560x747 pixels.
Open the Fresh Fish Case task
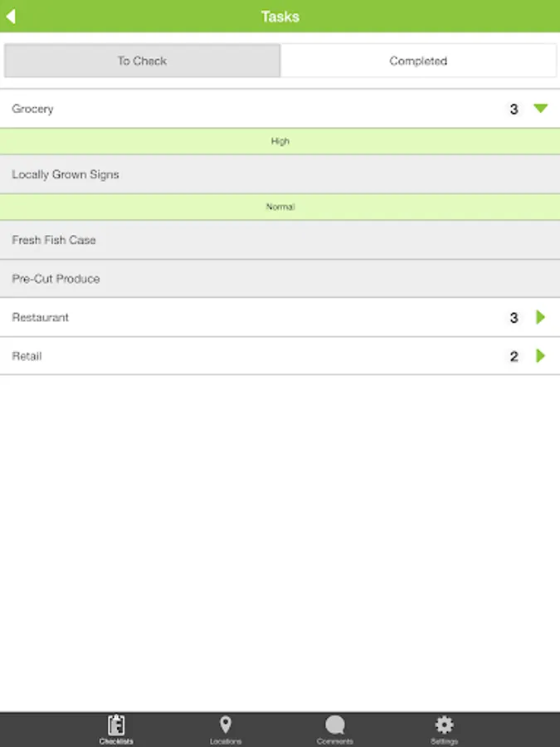pyautogui.click(x=54, y=240)
